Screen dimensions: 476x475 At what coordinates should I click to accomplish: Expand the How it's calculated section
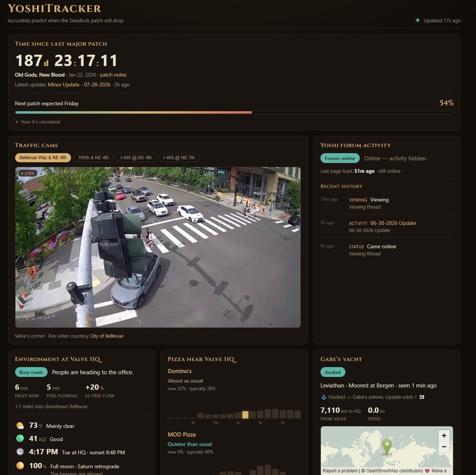(x=38, y=122)
